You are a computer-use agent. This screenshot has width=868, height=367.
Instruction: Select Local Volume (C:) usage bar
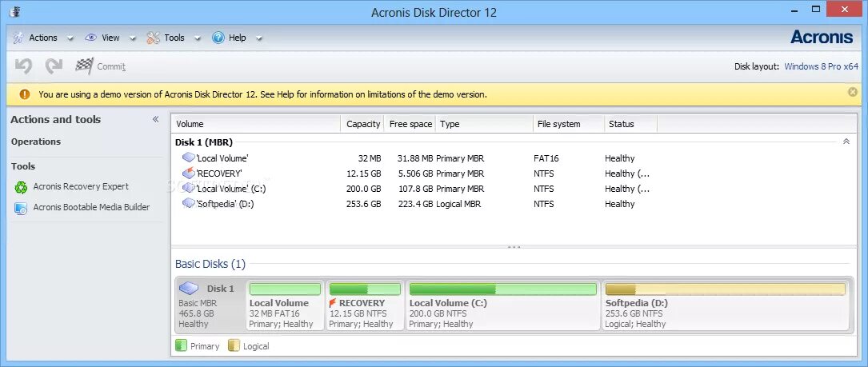(503, 289)
